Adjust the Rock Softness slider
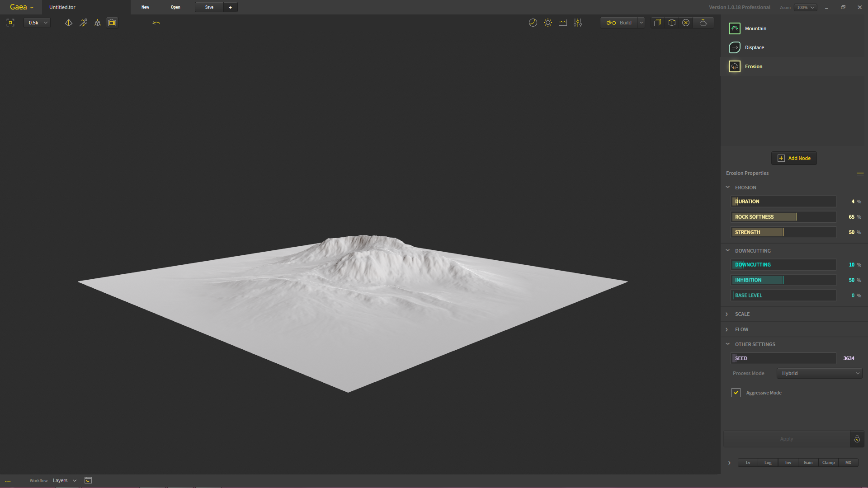This screenshot has width=868, height=488. (783, 217)
